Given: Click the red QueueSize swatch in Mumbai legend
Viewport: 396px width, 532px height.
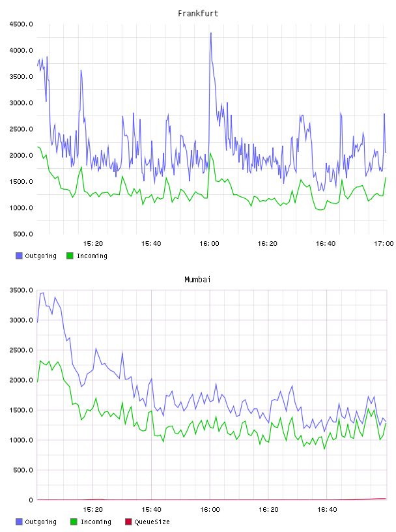Looking at the screenshot, I should point(128,522).
